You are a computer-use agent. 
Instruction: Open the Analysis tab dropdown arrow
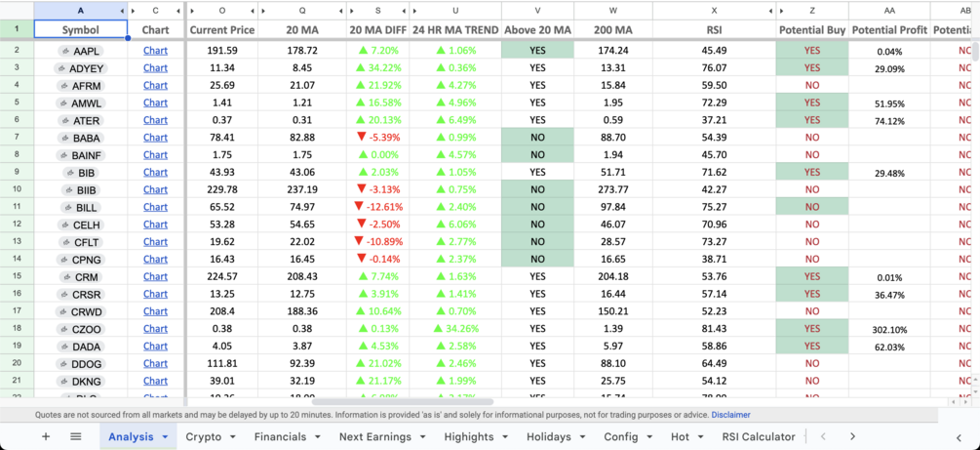coord(165,437)
